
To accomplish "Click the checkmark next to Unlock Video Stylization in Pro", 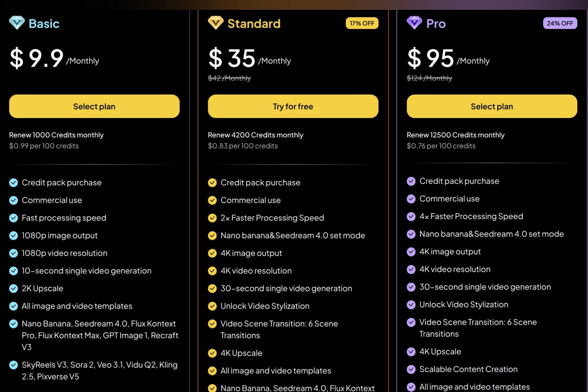I will click(411, 304).
